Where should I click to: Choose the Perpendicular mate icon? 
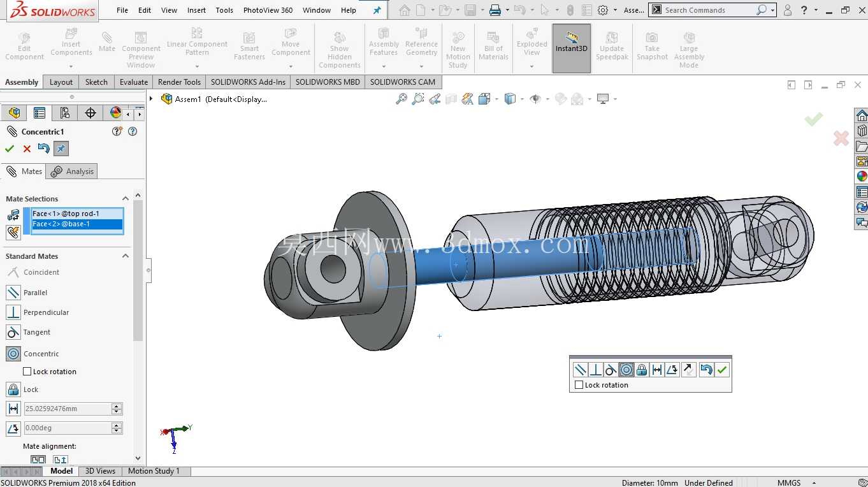point(13,312)
